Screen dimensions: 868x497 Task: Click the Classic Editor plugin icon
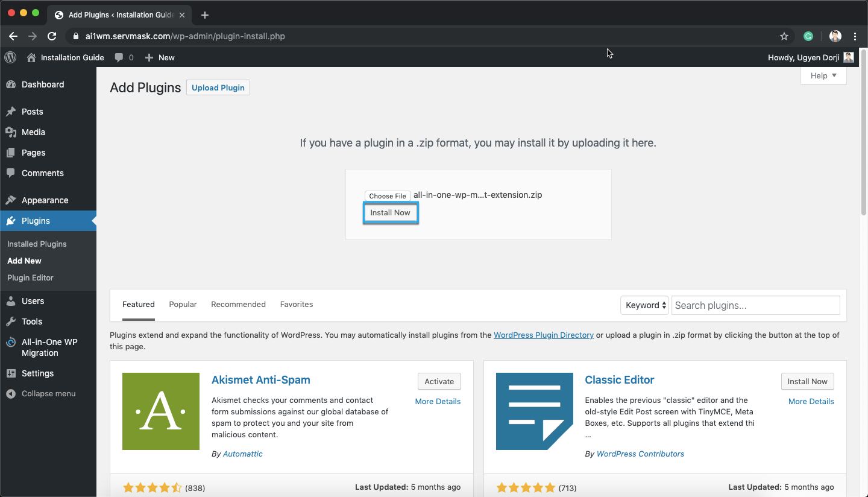point(534,411)
